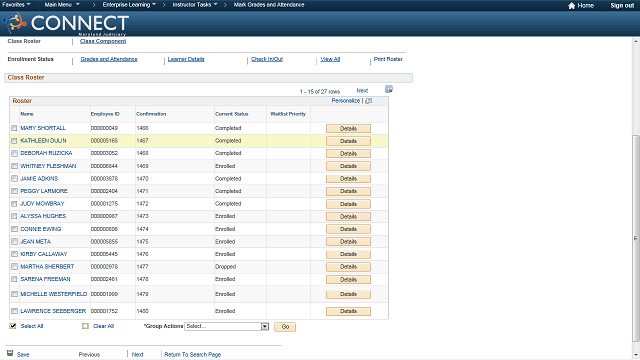Expand the Enterprise Learning breadcrumb menu
This screenshot has height=360, width=640.
129,4
